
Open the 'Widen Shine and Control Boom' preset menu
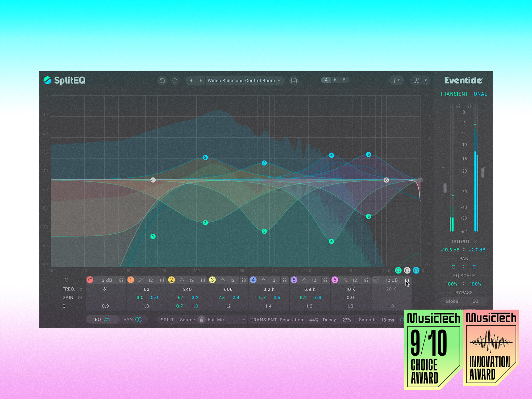244,80
